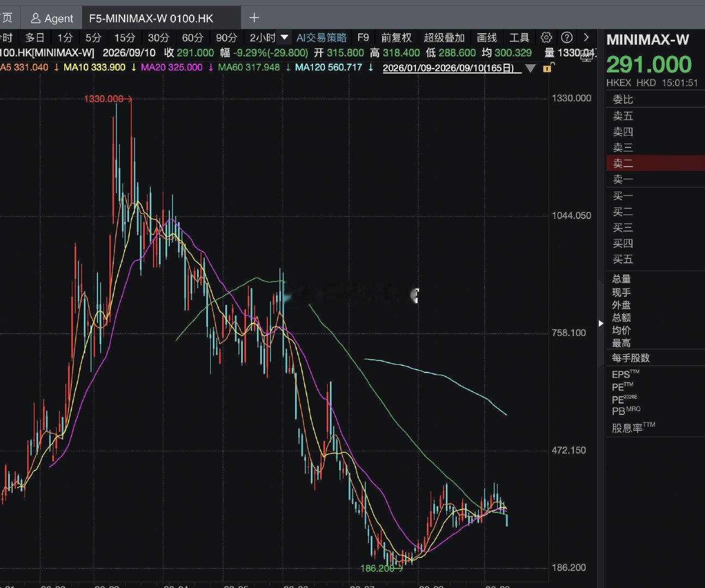
Task: Switch chart to 5分 period
Action: (93, 38)
